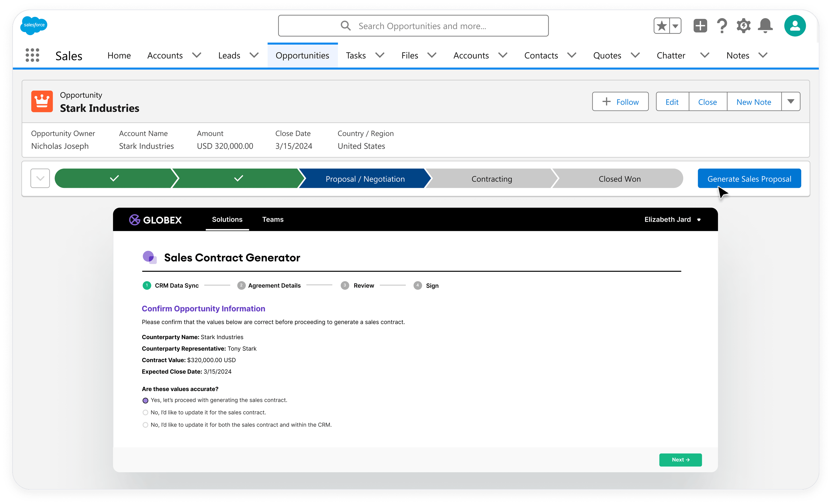Choose Yes, proceed with generating contract

[x=145, y=400]
